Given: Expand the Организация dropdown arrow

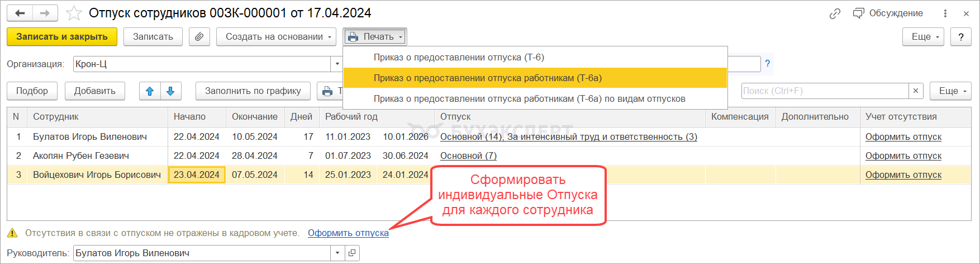Looking at the screenshot, I should (337, 64).
